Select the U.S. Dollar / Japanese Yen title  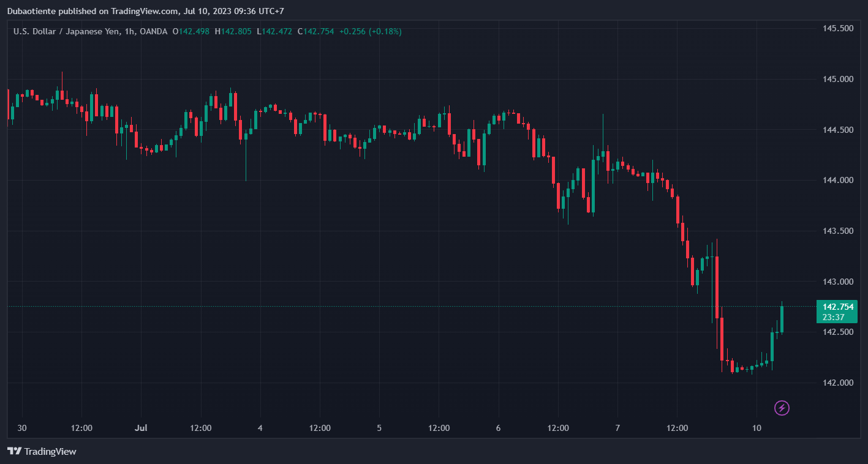74,31
